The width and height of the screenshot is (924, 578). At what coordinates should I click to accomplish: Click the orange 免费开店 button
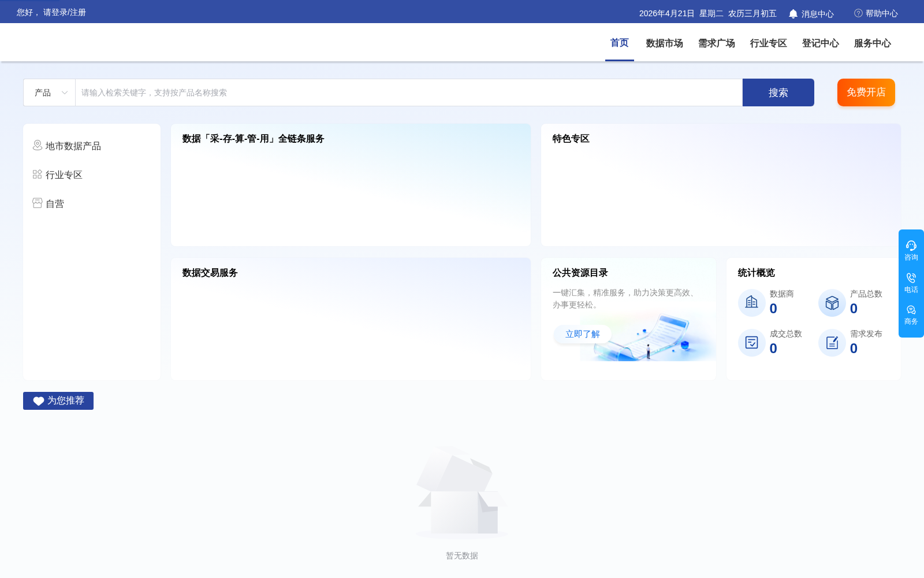coord(866,92)
